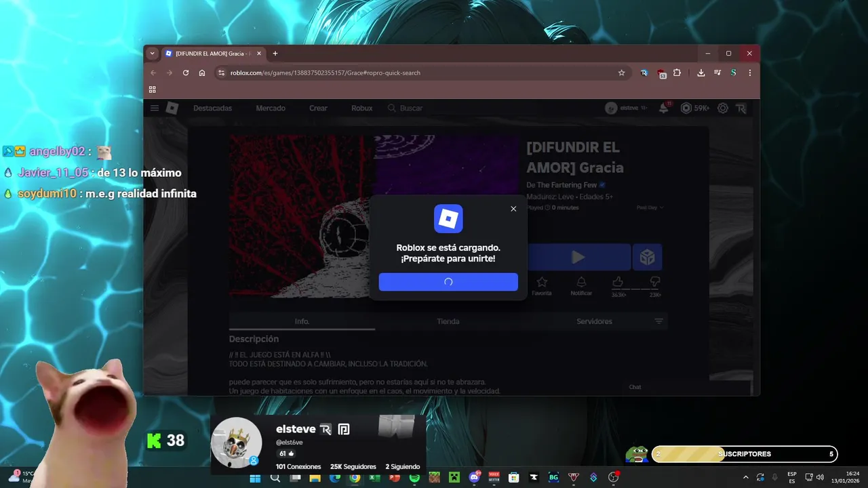Open the elsteve profile in Roblox navbar

click(626, 108)
